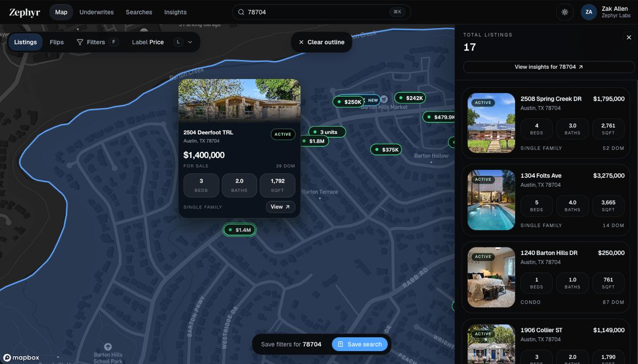Click the 52 DOM text
638x364 pixels.
pyautogui.click(x=613, y=148)
